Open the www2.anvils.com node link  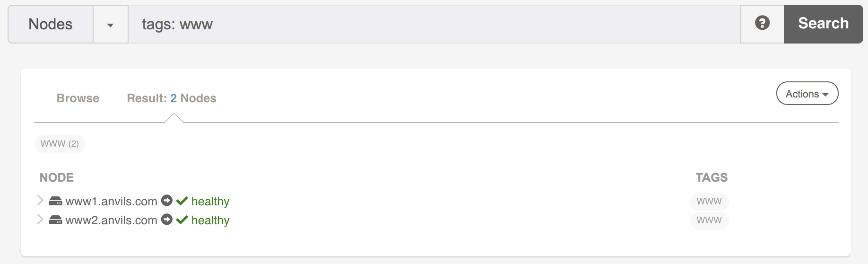[x=111, y=220]
